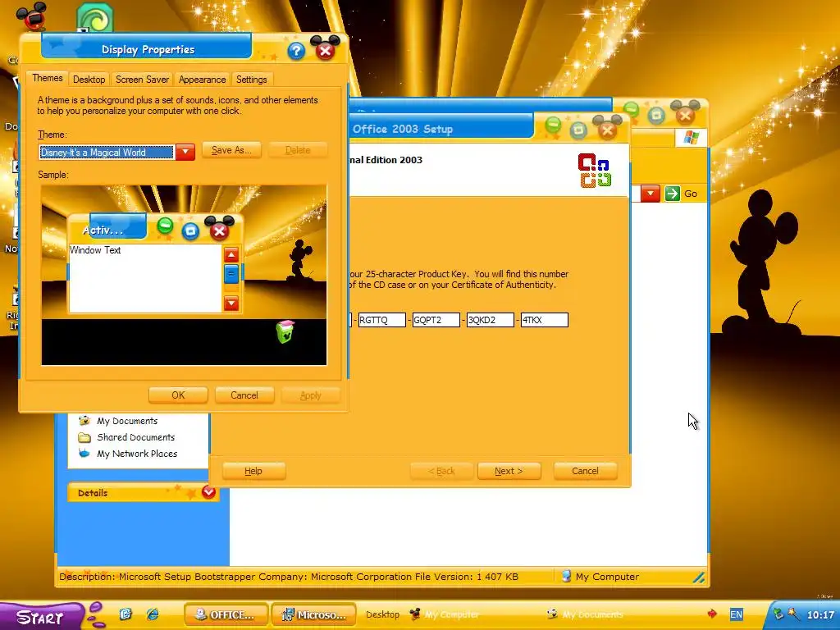
Task: Open the Settings tab
Action: [x=251, y=80]
